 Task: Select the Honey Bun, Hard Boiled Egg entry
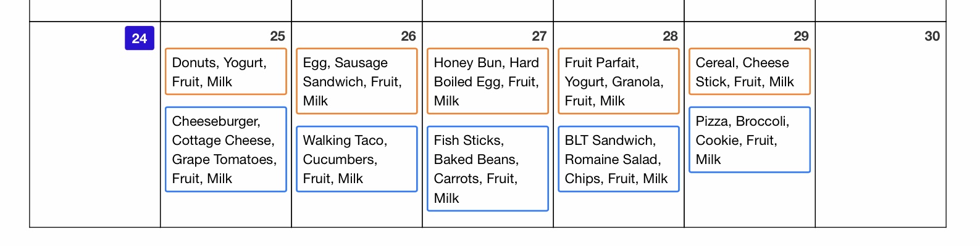tap(488, 81)
